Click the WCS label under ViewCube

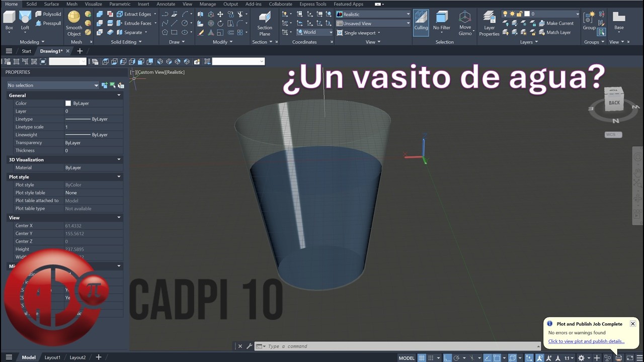click(x=613, y=135)
